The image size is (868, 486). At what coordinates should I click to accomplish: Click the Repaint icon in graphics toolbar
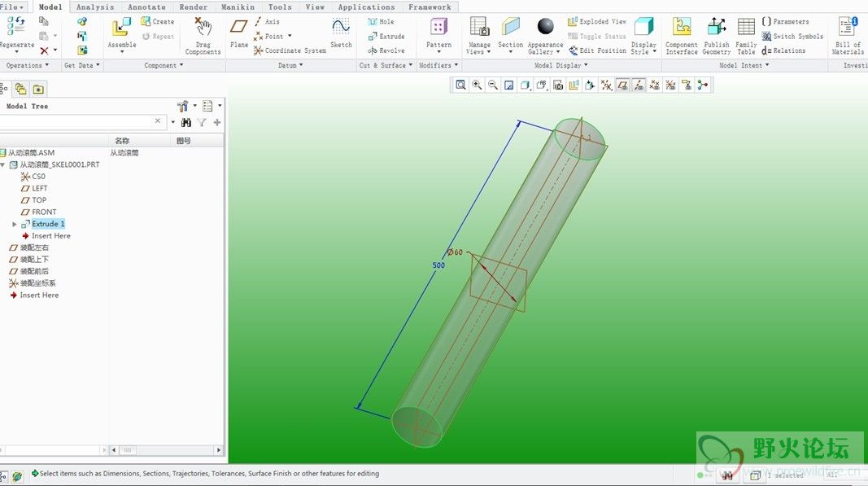point(508,85)
